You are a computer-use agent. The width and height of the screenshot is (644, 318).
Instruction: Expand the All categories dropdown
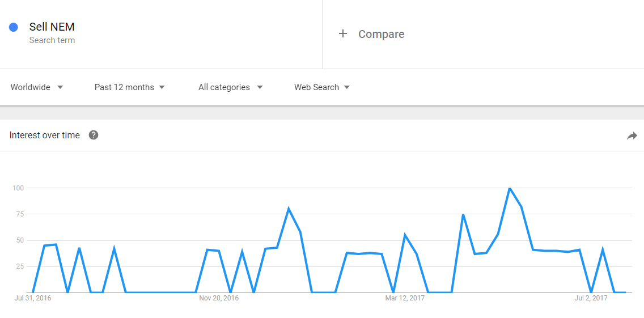click(230, 87)
